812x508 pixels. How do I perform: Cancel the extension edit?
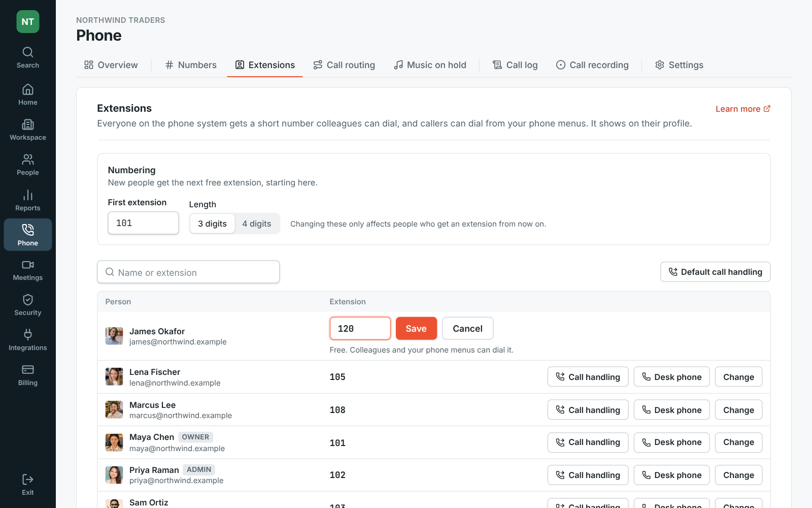click(x=467, y=329)
